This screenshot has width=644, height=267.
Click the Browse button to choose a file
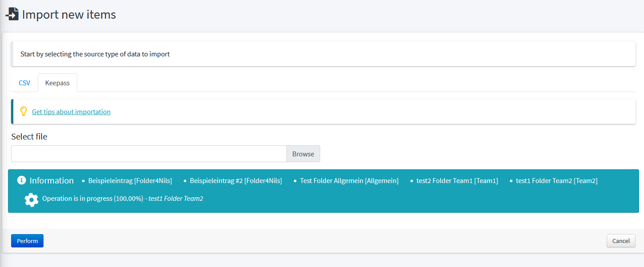pyautogui.click(x=303, y=153)
